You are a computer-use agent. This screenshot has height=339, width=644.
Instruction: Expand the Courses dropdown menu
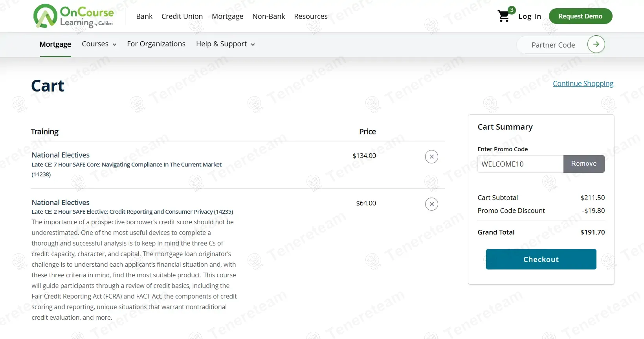coord(99,44)
